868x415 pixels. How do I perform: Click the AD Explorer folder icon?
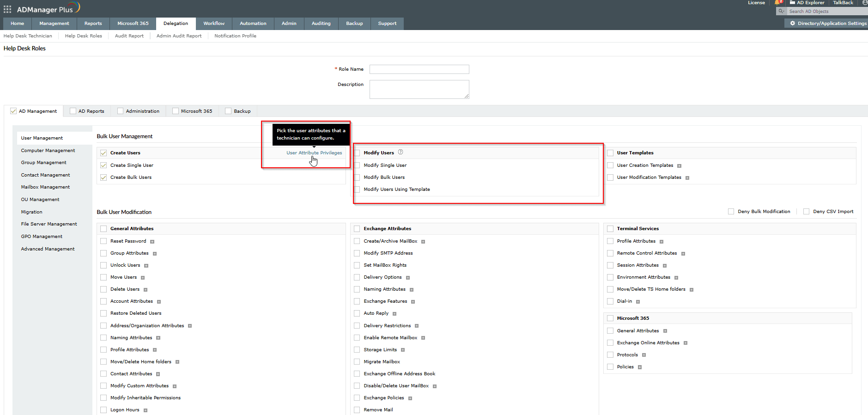tap(792, 3)
